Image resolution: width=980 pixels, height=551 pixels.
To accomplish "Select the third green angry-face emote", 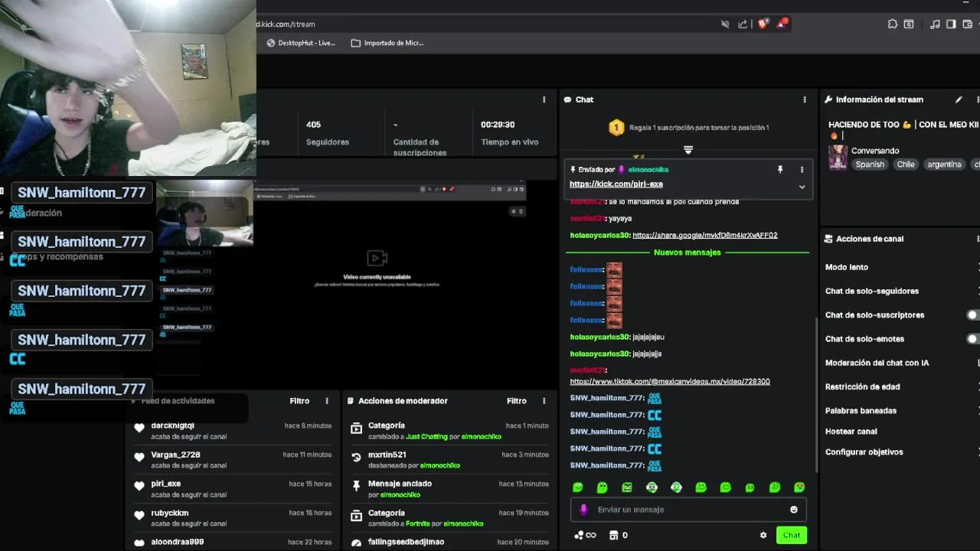I will point(627,487).
